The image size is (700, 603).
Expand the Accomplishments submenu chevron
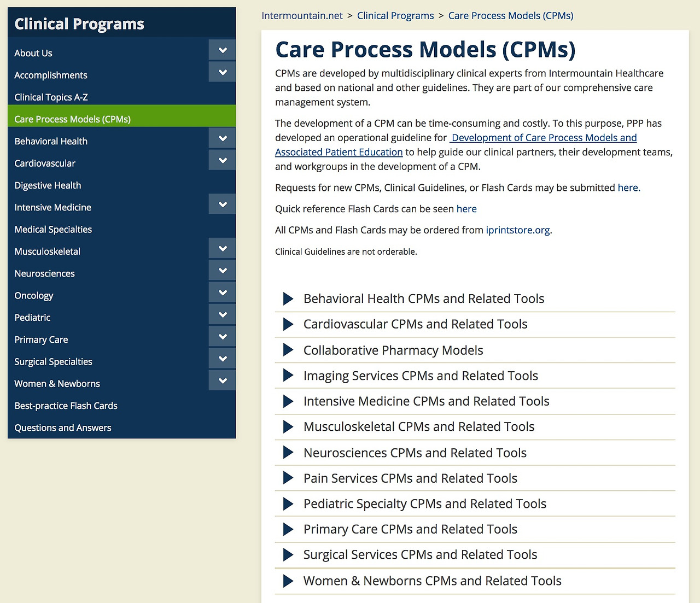coord(222,72)
